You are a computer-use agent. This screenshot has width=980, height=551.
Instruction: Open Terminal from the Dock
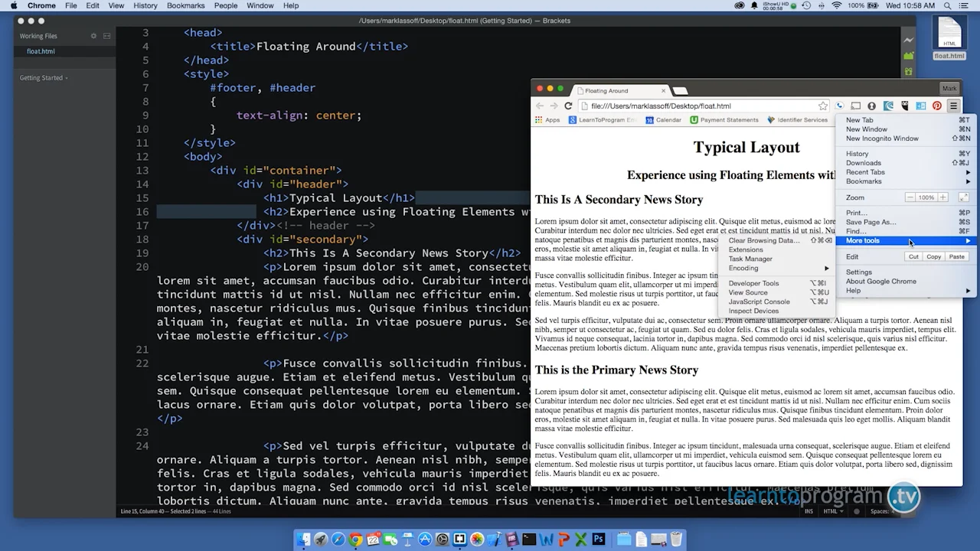[529, 540]
